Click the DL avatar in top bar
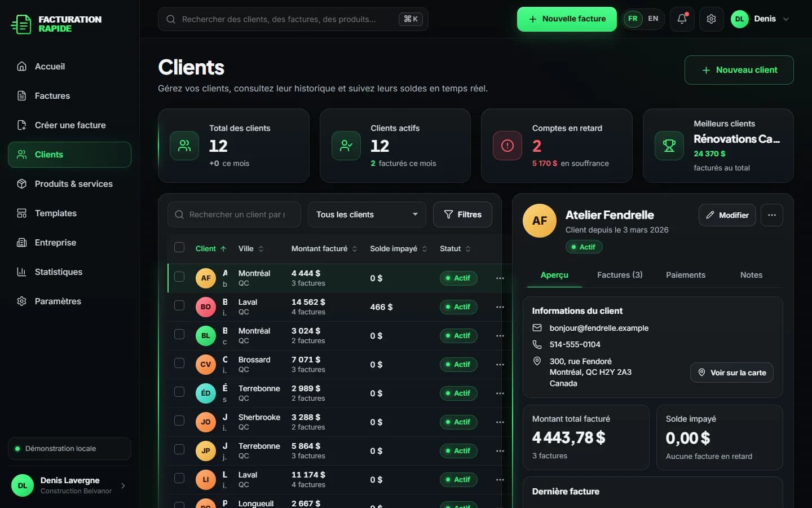This screenshot has height=508, width=812. 739,19
